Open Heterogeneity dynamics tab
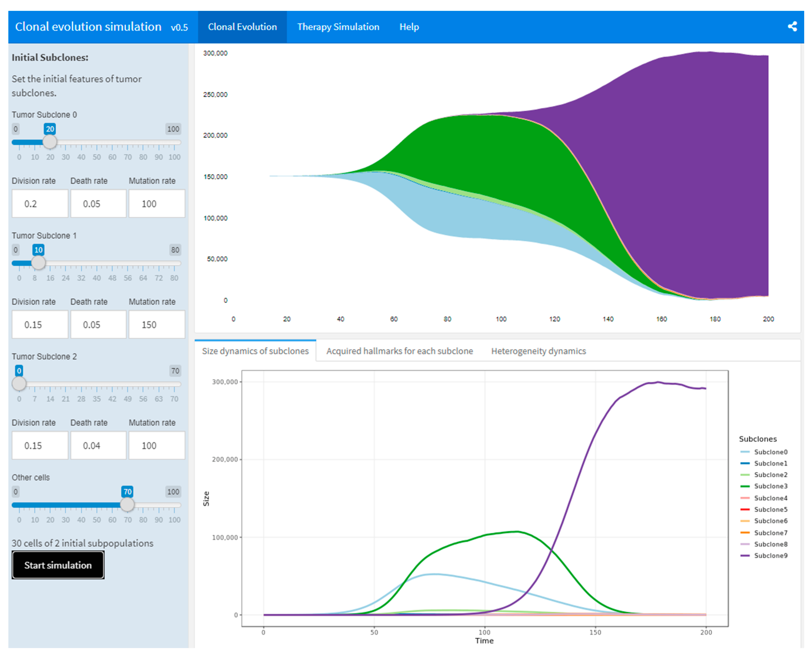 click(x=538, y=351)
